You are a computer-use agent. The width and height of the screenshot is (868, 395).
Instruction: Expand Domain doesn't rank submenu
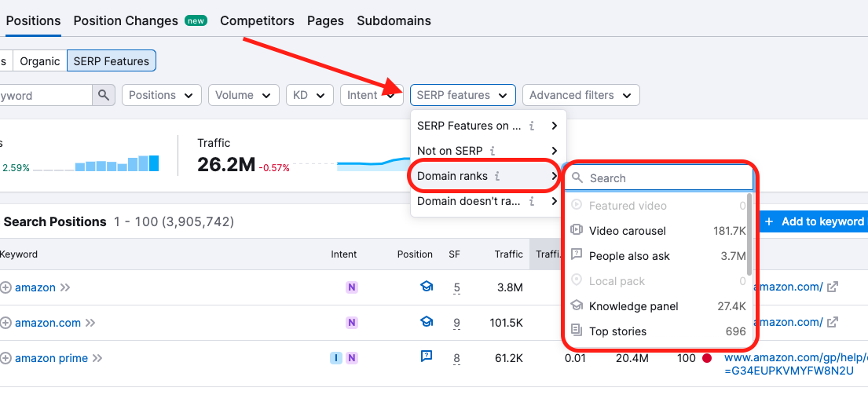click(489, 201)
